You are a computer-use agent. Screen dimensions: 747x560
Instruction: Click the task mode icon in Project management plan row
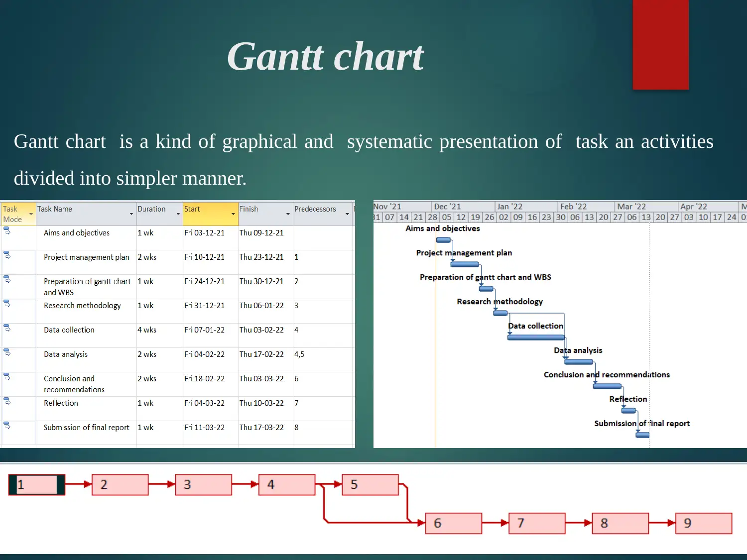click(7, 255)
